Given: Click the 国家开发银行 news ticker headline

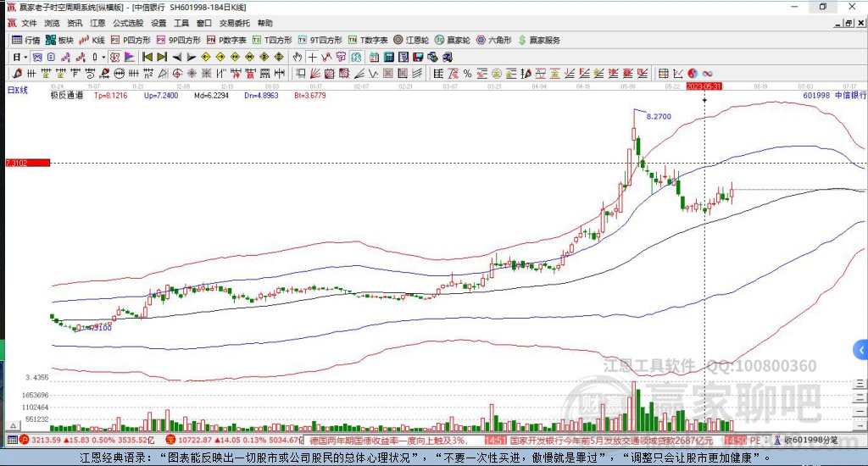Looking at the screenshot, I should click(612, 441).
